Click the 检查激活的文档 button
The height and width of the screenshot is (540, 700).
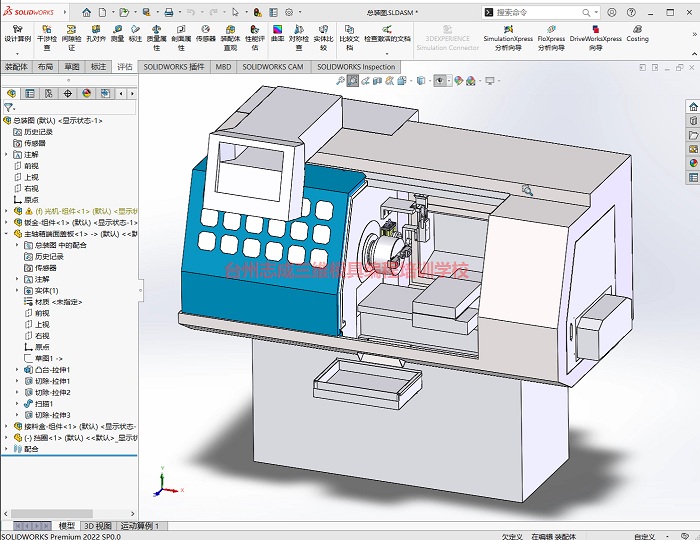[x=387, y=33]
